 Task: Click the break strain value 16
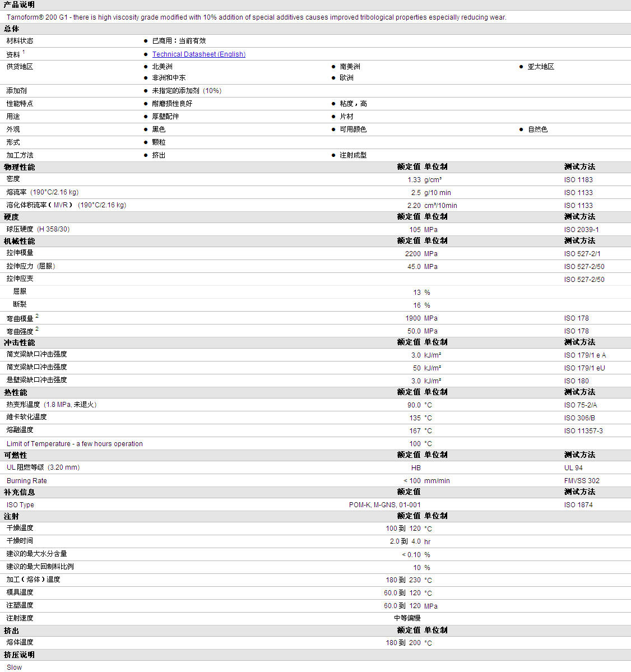[417, 305]
